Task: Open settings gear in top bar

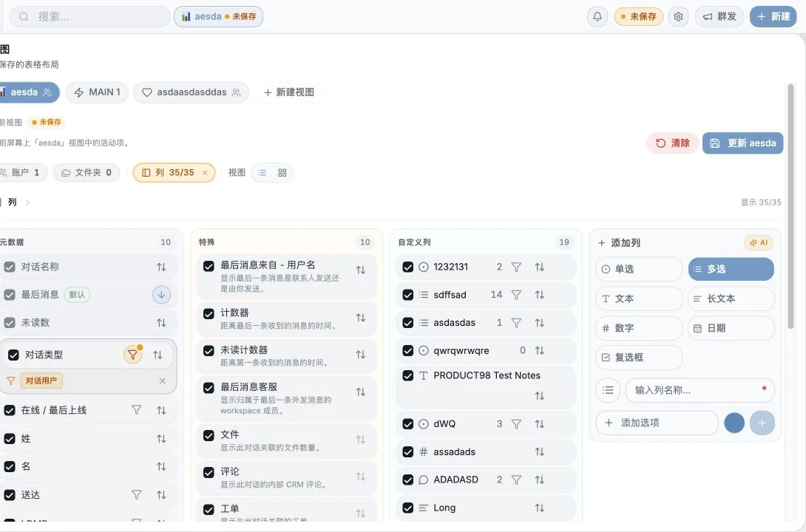Action: pos(678,16)
